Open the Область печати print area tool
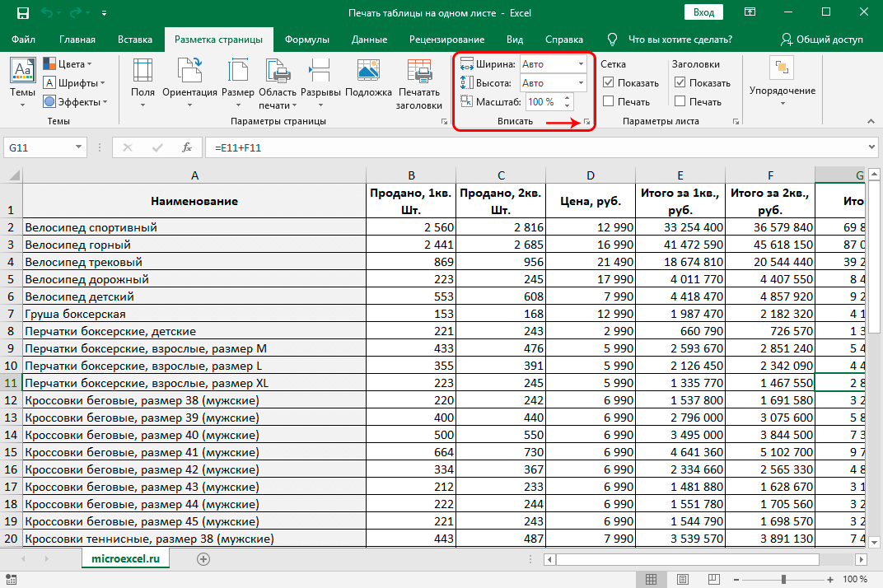This screenshot has width=883, height=588. click(278, 83)
